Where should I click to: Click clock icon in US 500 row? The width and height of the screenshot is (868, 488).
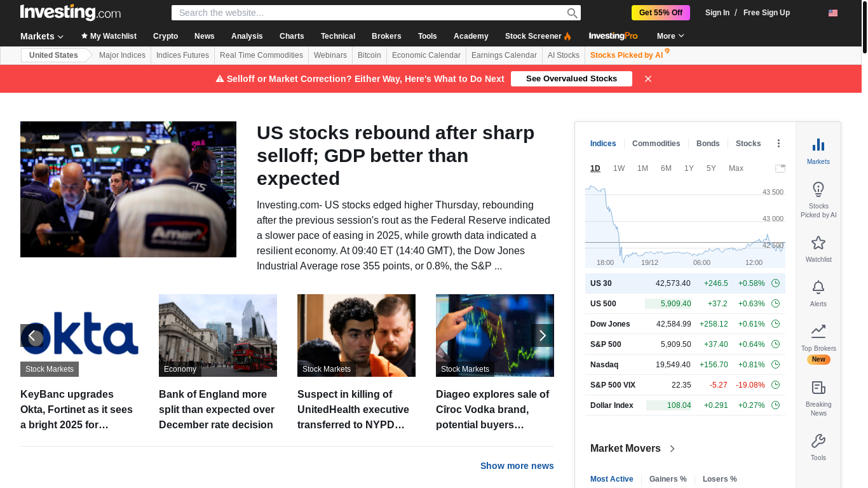click(775, 304)
